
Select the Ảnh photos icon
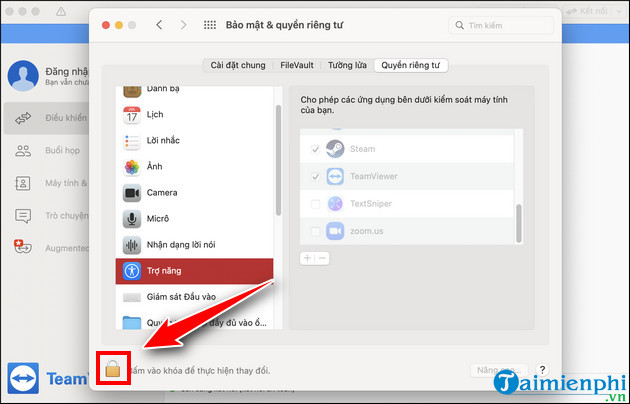[x=132, y=167]
